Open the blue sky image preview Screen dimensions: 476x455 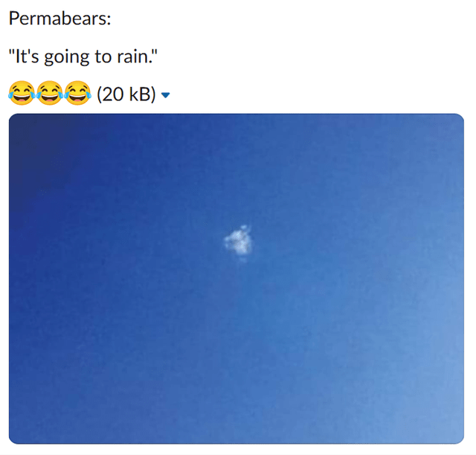tap(237, 279)
